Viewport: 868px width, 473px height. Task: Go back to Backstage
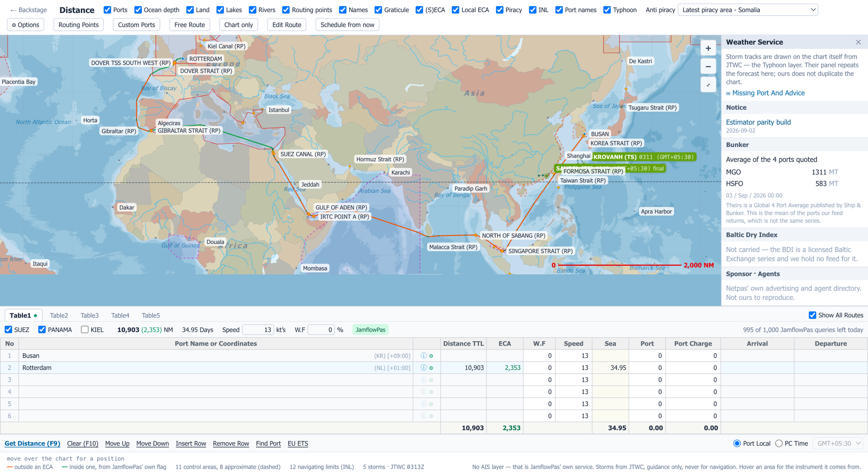(x=29, y=10)
